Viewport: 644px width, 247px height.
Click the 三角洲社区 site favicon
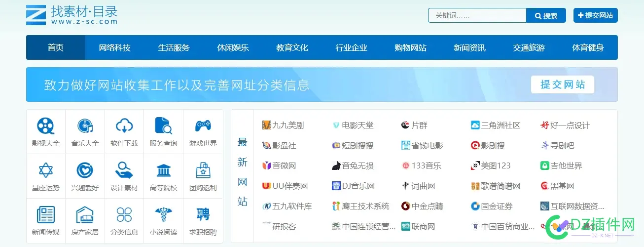[475, 125]
